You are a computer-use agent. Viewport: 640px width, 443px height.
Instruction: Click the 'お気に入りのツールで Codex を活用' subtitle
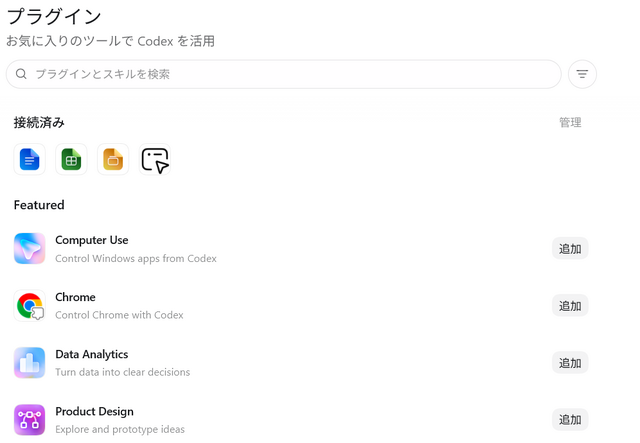click(x=110, y=41)
